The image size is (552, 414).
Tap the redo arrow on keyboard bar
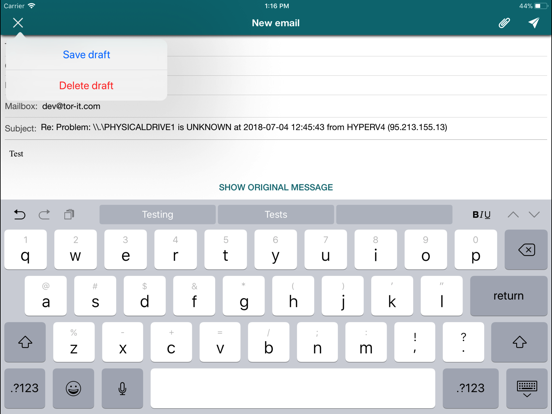[x=44, y=214]
